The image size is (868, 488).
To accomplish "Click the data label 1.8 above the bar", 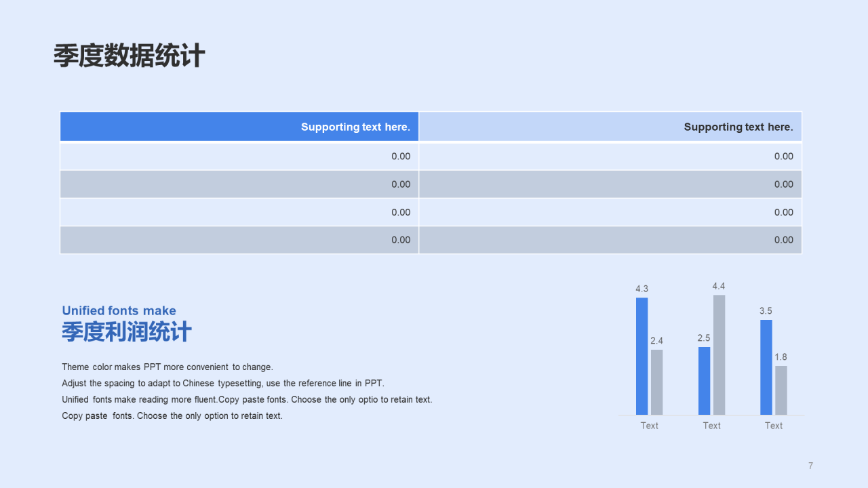I will 781,357.
